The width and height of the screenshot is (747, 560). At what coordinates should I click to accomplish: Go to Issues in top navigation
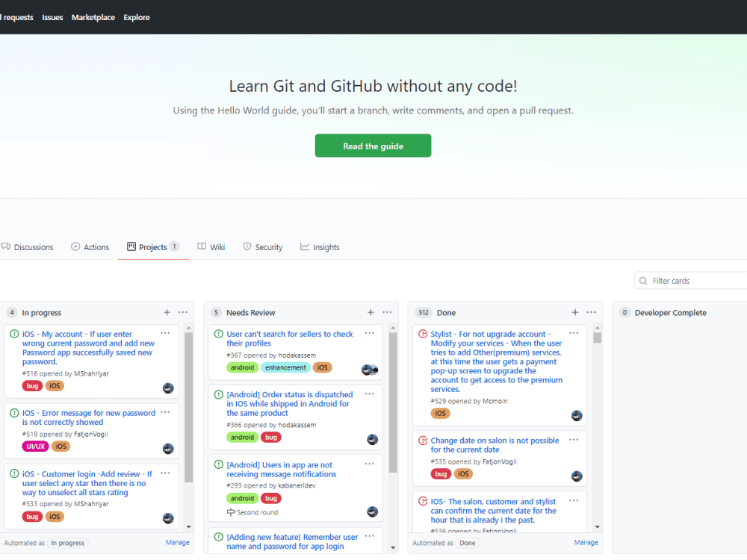pos(52,17)
